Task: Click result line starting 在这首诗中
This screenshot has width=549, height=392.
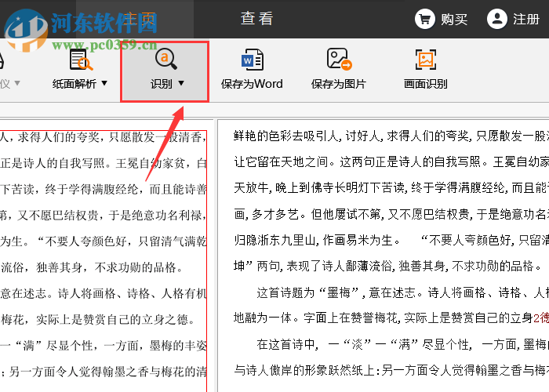Action: coord(402,344)
